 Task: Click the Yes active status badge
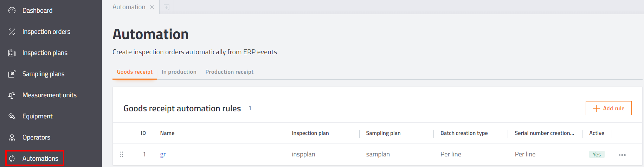[x=597, y=154]
